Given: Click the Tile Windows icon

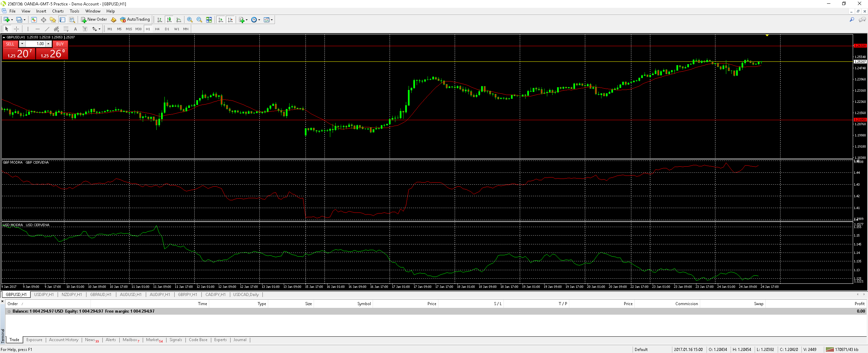Looking at the screenshot, I should tap(209, 20).
